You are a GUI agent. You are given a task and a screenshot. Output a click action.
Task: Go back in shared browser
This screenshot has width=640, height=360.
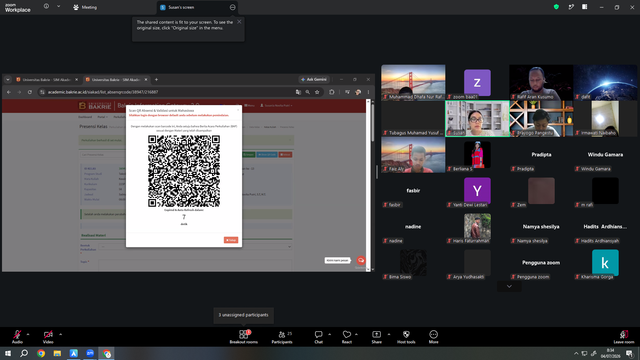(x=9, y=92)
